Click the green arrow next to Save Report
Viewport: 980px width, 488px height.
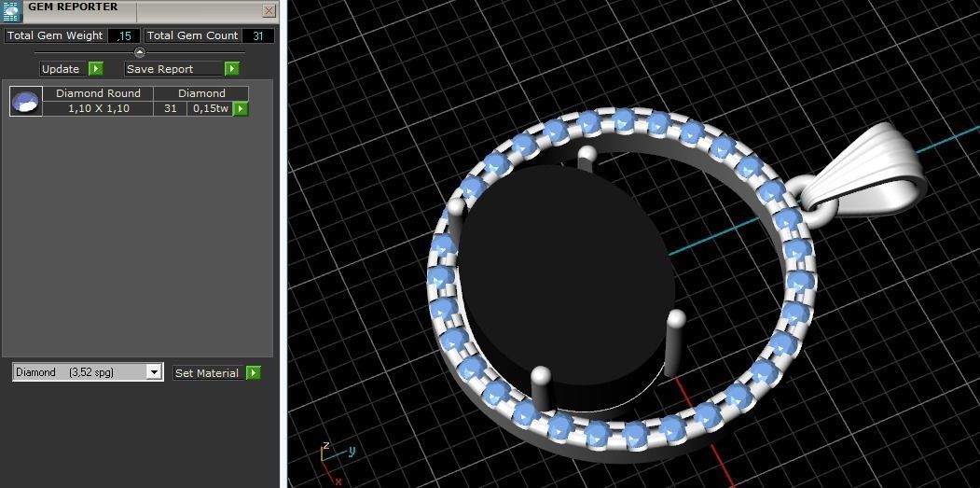232,69
